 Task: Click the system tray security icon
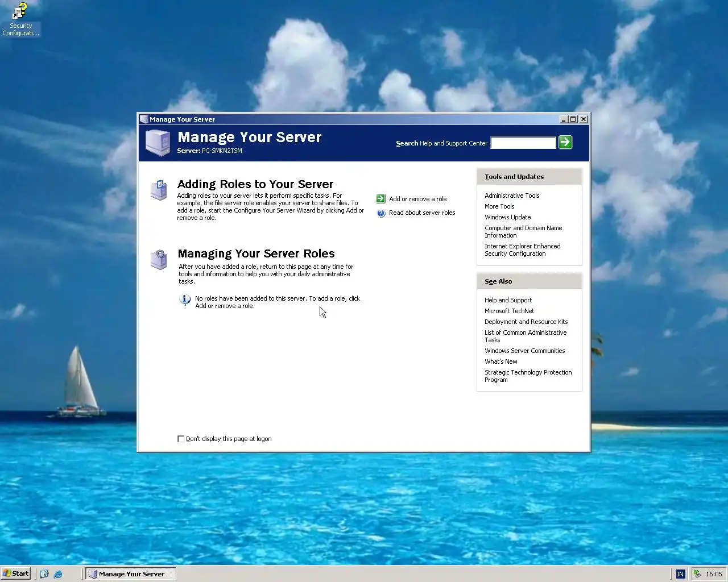click(697, 574)
